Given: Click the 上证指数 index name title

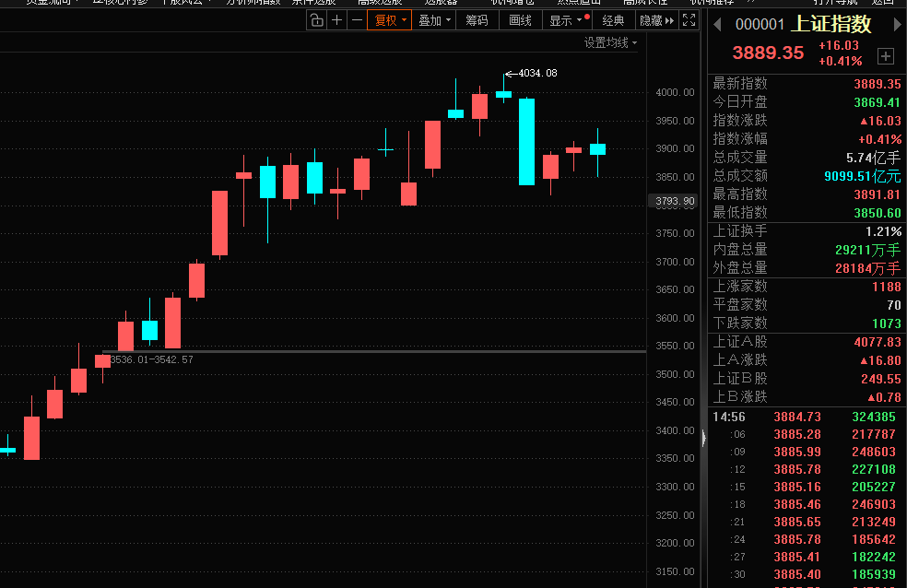Looking at the screenshot, I should (831, 25).
